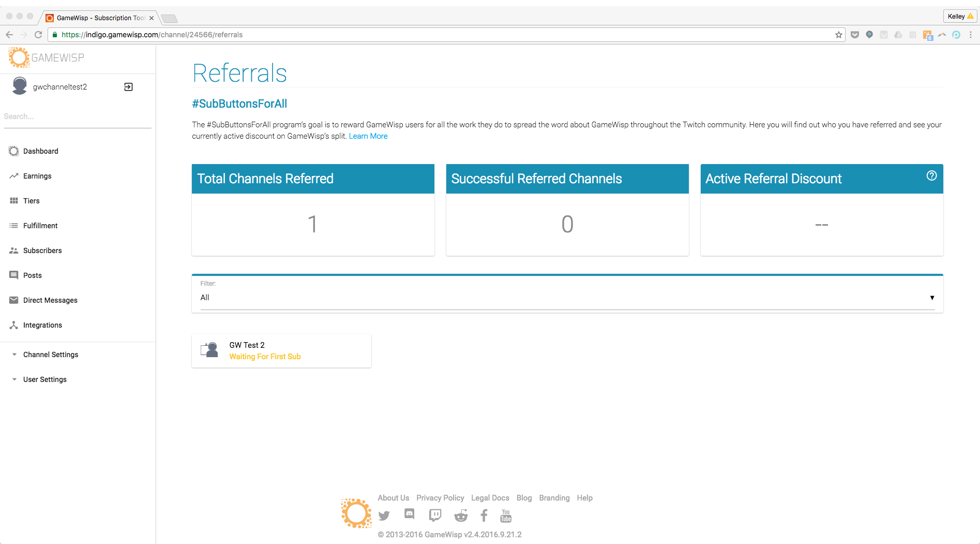Image resolution: width=980 pixels, height=544 pixels.
Task: Click the YouTube icon in the footer
Action: coord(506,516)
